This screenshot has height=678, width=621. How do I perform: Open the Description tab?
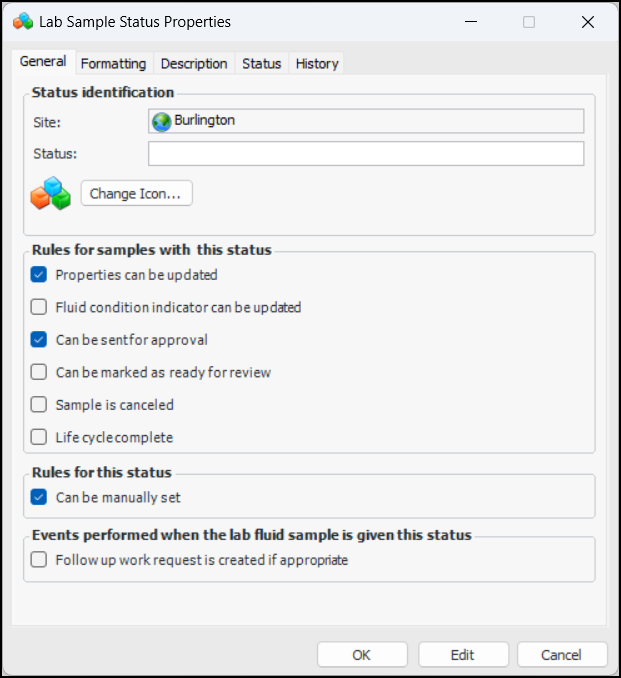194,63
